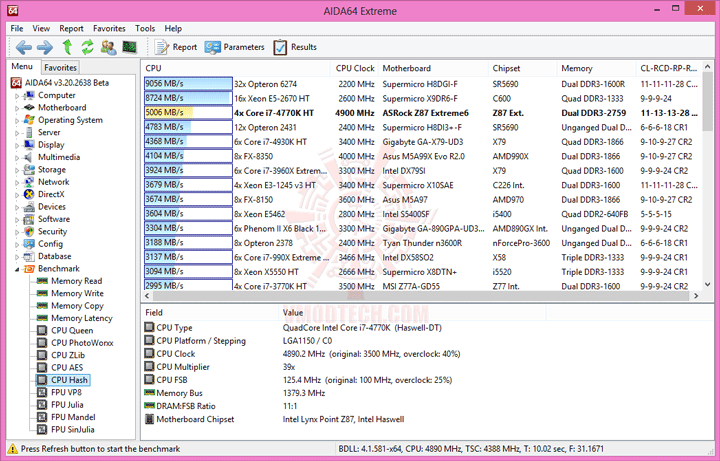720x461 pixels.
Task: Select the Operating System node
Action: [x=70, y=120]
